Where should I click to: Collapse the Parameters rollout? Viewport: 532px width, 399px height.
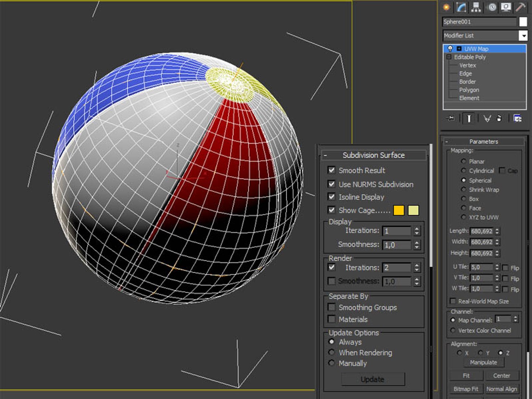pyautogui.click(x=447, y=141)
